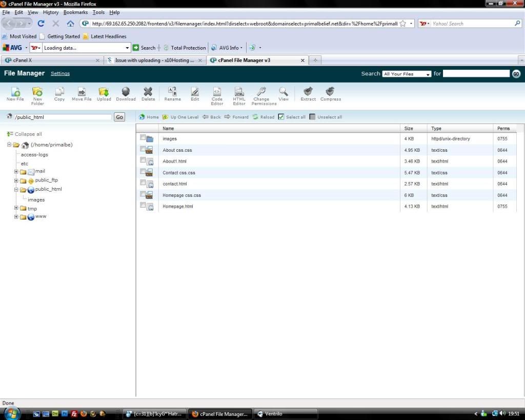Image resolution: width=525 pixels, height=420 pixels.
Task: Click the Rename toolbar icon
Action: 172,93
